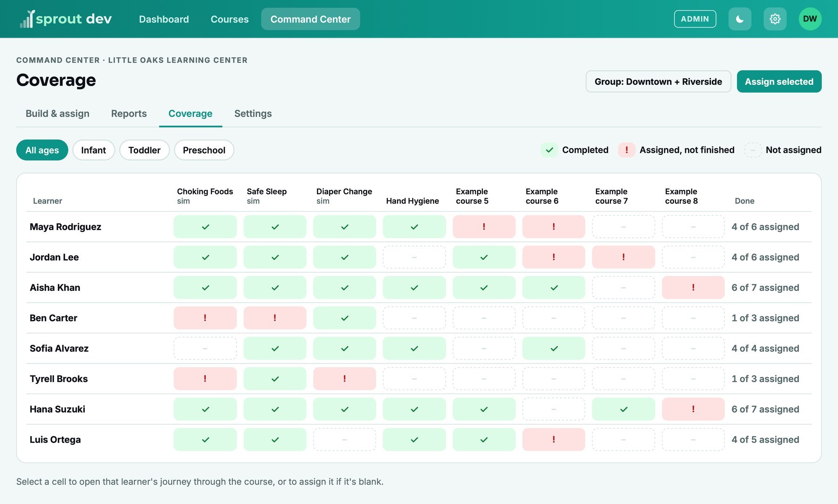Click '6 of 7 assigned' for Aisha Khan
The image size is (838, 504).
765,288
